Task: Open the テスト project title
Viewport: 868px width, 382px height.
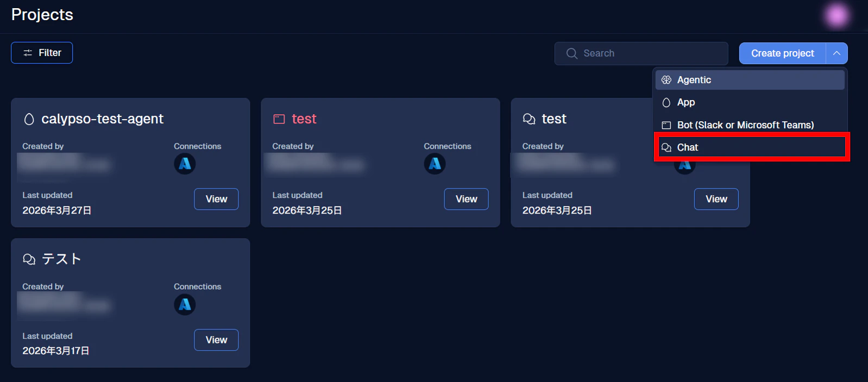Action: point(61,259)
